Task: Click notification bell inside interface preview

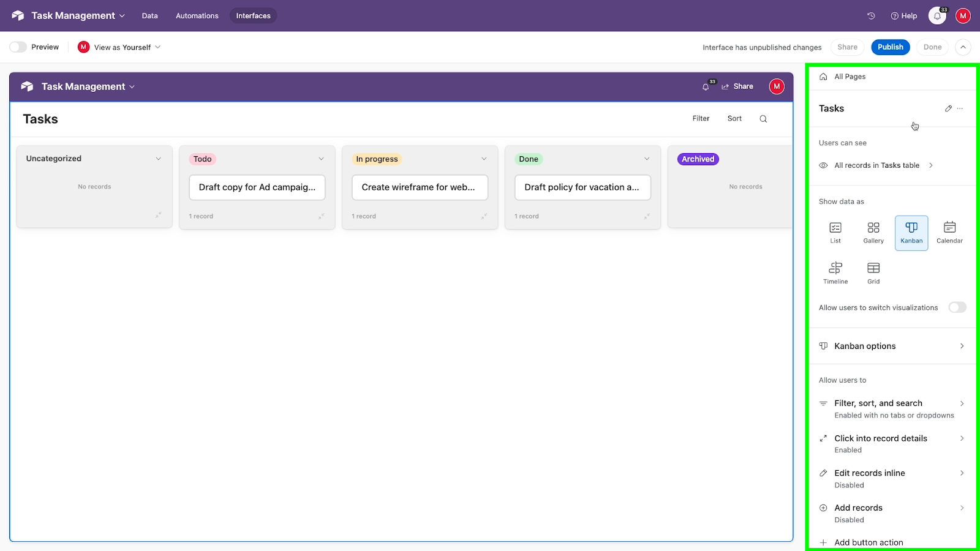Action: coord(706,86)
